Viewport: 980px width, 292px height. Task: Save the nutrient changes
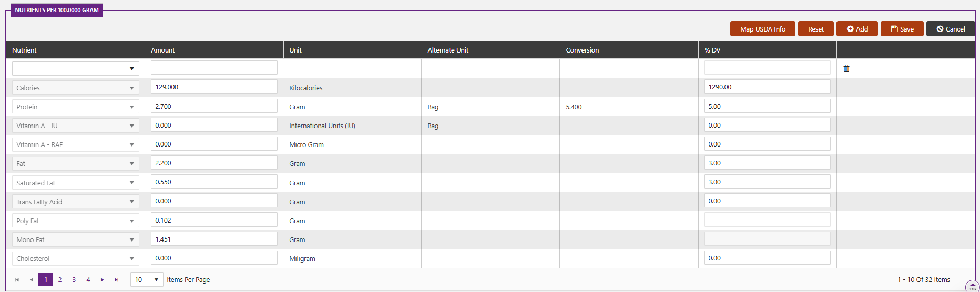(902, 29)
